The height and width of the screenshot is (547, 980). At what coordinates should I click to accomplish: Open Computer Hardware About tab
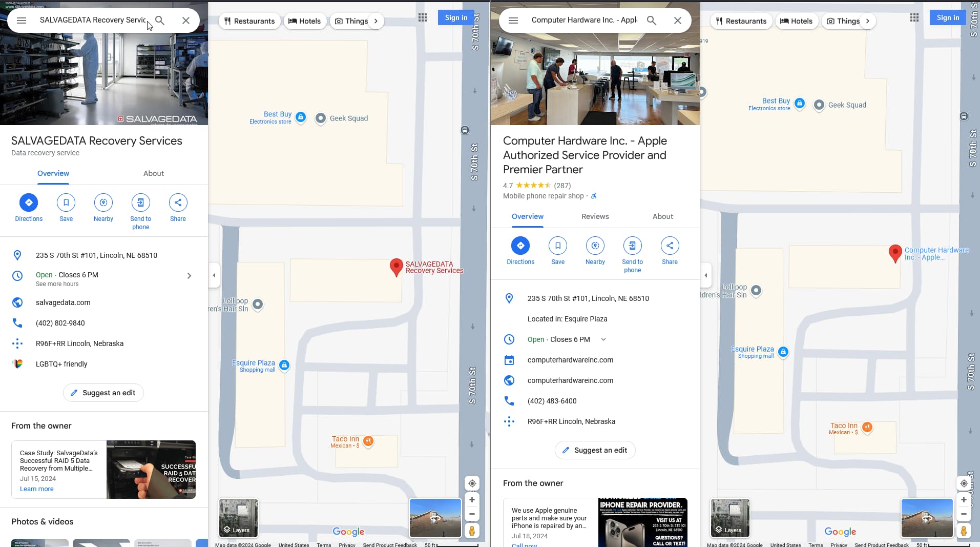coord(663,216)
